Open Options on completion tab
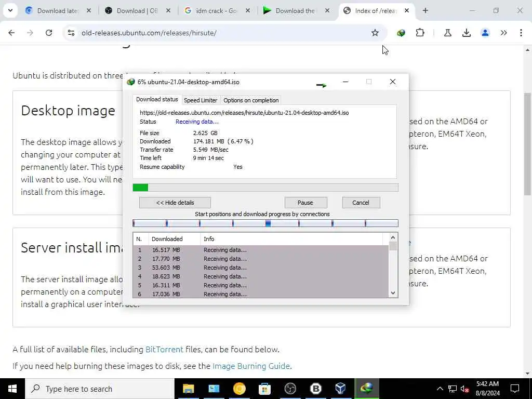The width and height of the screenshot is (532, 399). (x=251, y=100)
